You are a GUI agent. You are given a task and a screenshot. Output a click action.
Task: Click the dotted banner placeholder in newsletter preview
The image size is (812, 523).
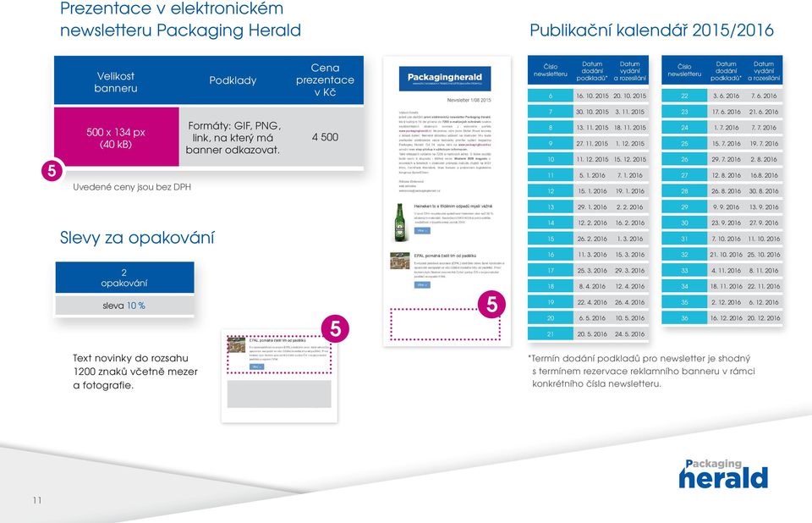tap(446, 324)
